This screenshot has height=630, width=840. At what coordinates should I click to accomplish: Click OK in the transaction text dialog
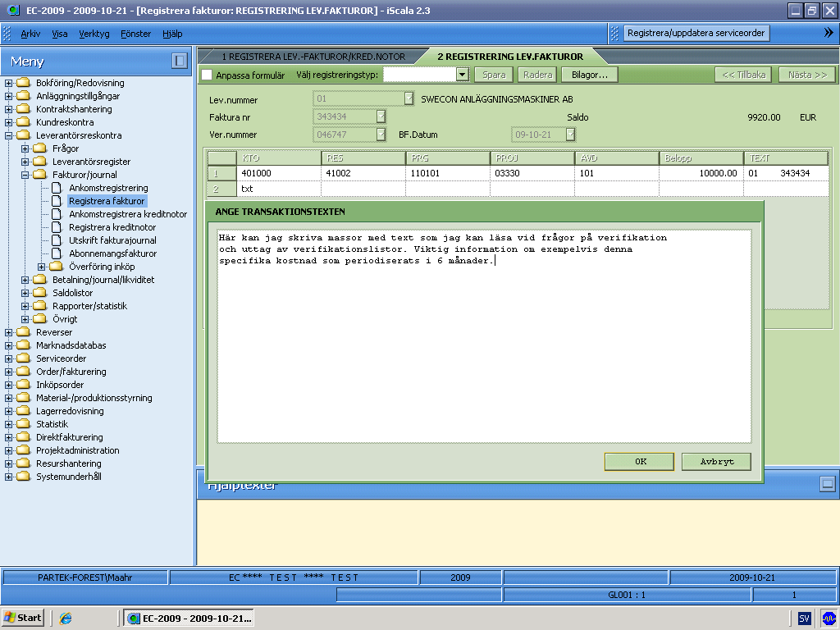(x=640, y=461)
